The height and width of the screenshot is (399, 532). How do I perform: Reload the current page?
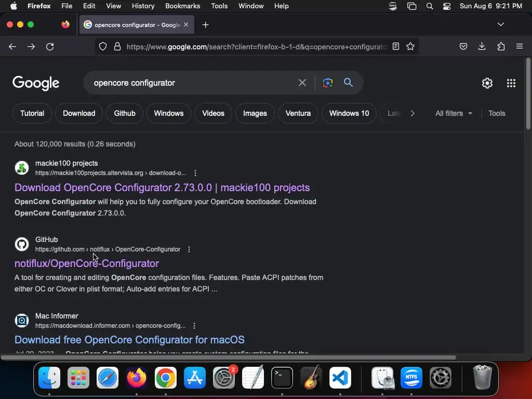click(x=50, y=46)
